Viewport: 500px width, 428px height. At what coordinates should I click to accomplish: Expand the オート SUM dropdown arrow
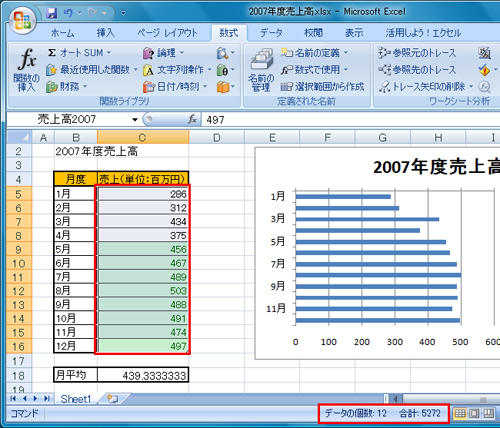(x=109, y=53)
